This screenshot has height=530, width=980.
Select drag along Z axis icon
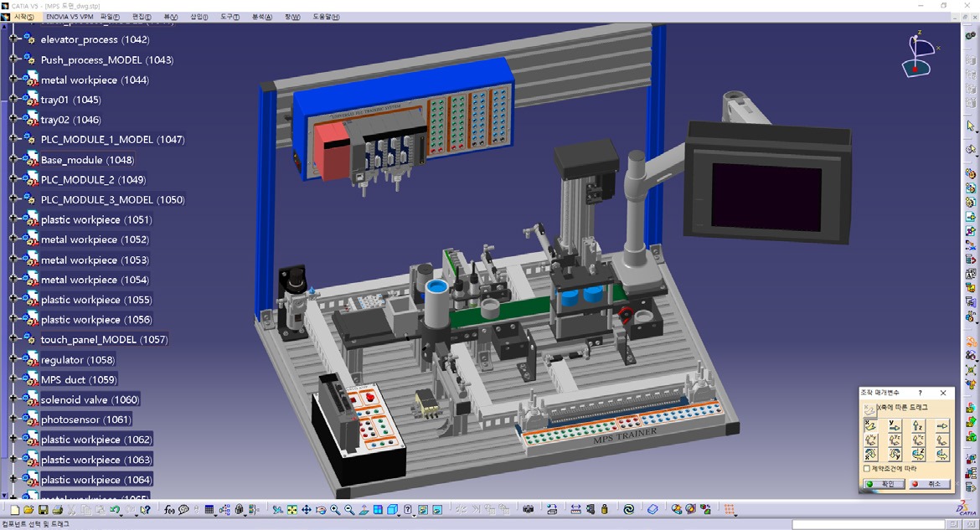click(918, 426)
